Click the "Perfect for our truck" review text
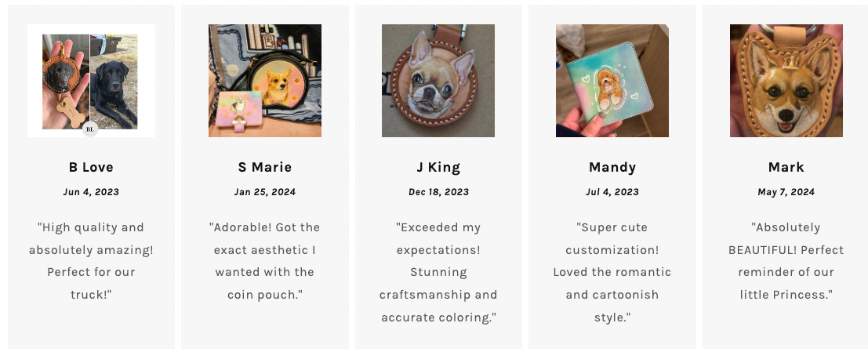This screenshot has height=352, width=868. point(91,261)
